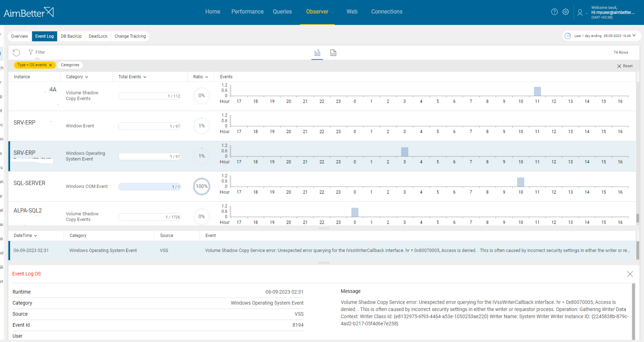Expand the Last 1 day time range dropdown
Screen dimensions: 644x342
(634, 36)
